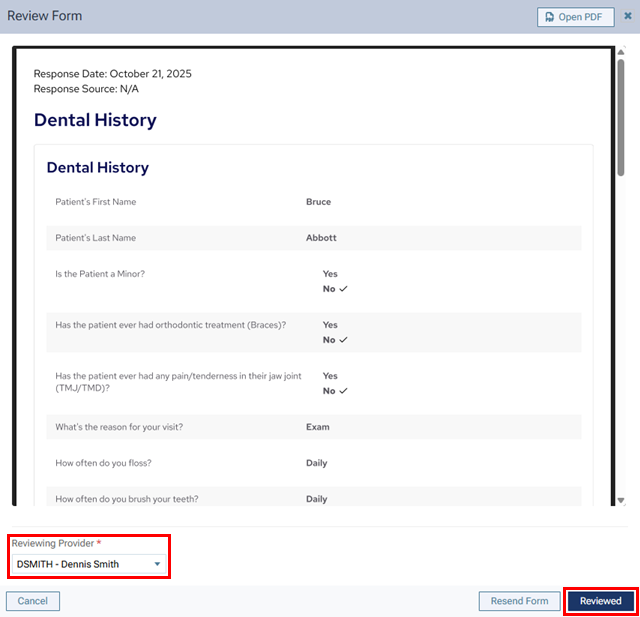Image resolution: width=640 pixels, height=617 pixels.
Task: Mark the form as Reviewed
Action: [x=600, y=601]
